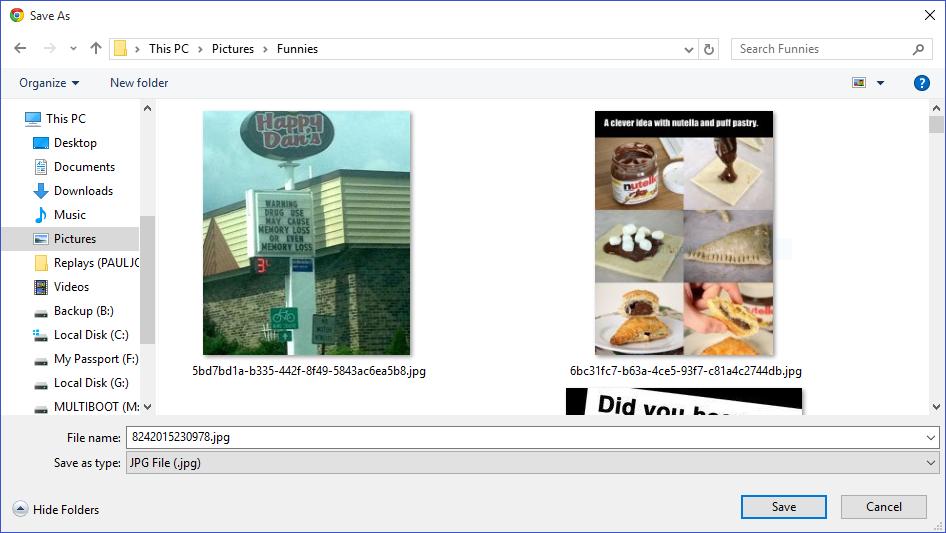
Task: Click the Documents page icon
Action: pos(40,167)
